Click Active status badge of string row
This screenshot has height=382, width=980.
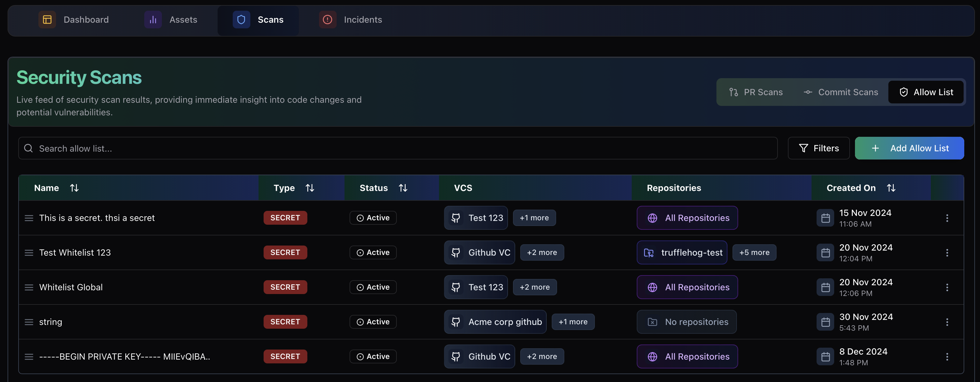tap(373, 322)
